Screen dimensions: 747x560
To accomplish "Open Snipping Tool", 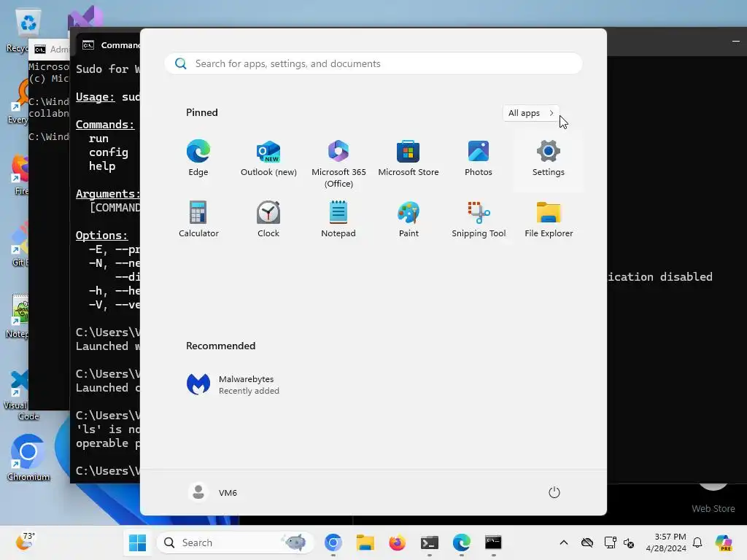I will (x=479, y=219).
